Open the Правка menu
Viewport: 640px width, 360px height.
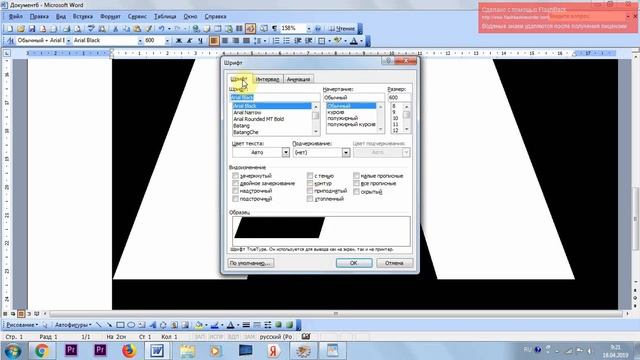click(x=39, y=17)
